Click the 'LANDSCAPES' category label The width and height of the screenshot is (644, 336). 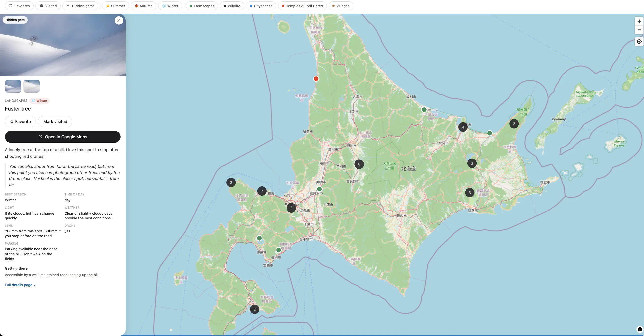pyautogui.click(x=16, y=101)
